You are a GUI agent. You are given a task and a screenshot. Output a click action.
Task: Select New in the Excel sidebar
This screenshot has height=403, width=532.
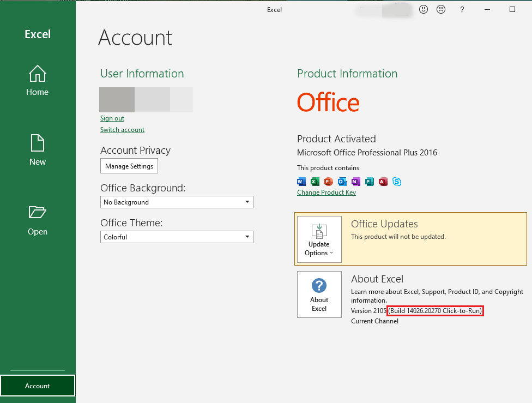coord(37,150)
